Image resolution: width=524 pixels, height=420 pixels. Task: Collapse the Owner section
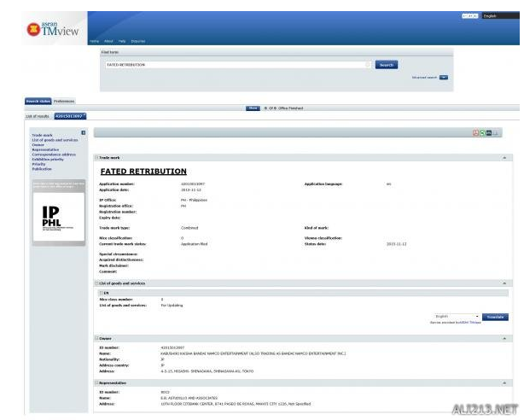click(504, 338)
